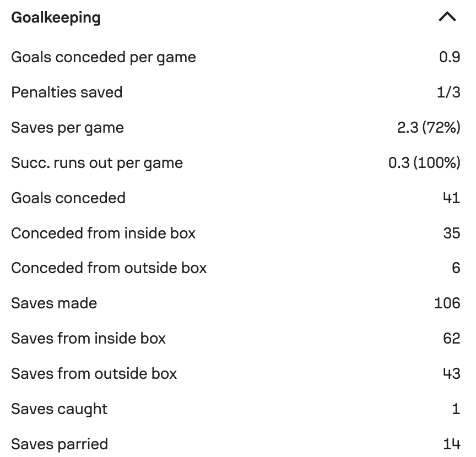Click the 0.9 goals conceded per game value
476x457 pixels.
450,57
